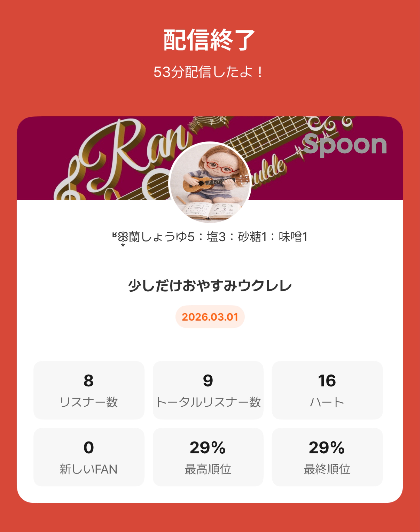The image size is (420, 532).
Task: Open the doll with ukulele profile picture
Action: (x=210, y=182)
